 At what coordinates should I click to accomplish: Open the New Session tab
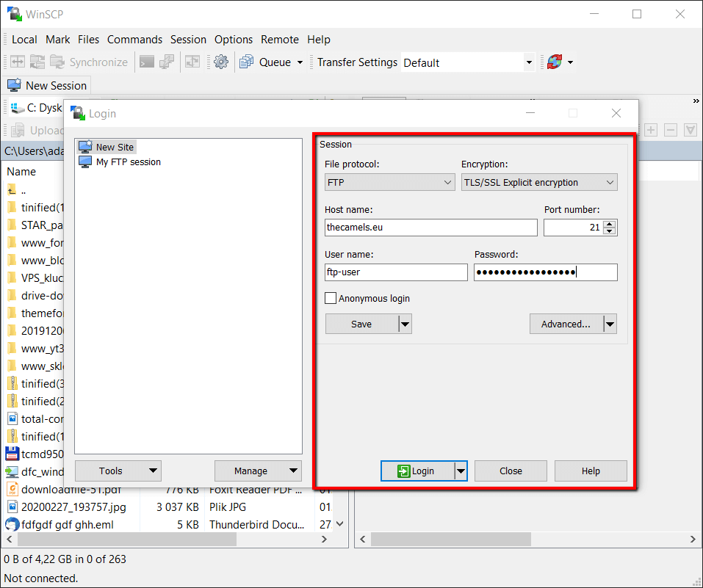pyautogui.click(x=47, y=85)
